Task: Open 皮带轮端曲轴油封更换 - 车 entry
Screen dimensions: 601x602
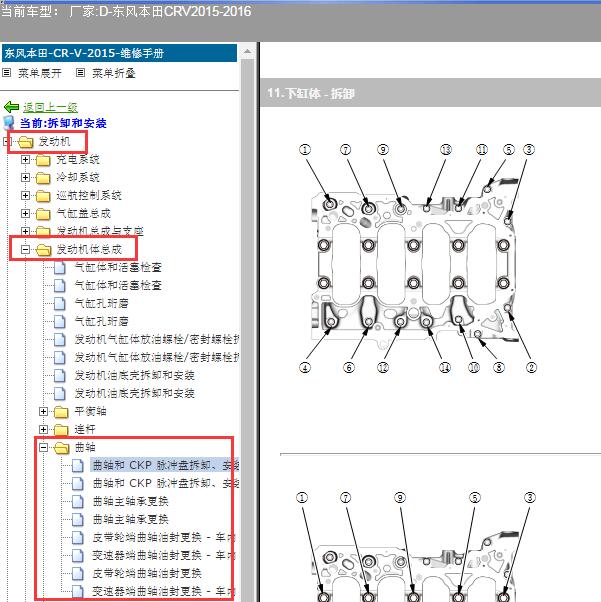Action: 164,538
